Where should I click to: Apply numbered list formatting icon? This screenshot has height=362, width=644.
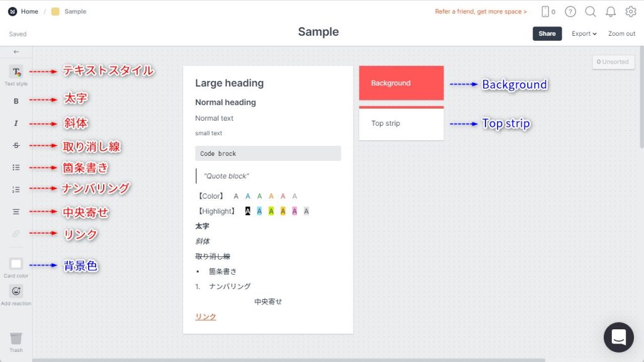point(16,190)
